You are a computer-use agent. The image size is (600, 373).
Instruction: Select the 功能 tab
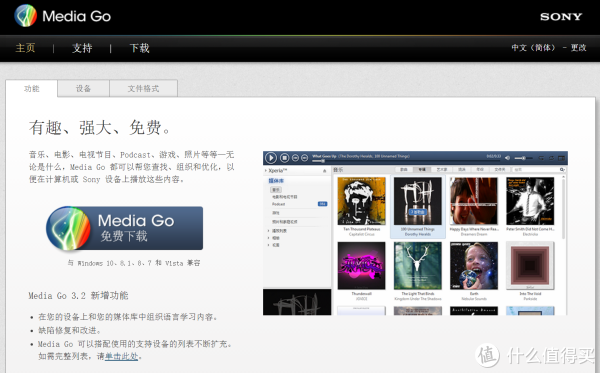[31, 88]
